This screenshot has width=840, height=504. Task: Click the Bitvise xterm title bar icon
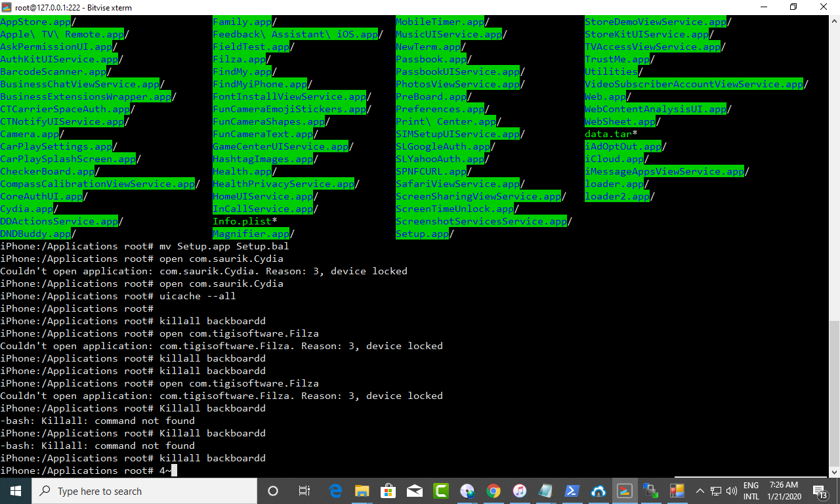point(7,7)
